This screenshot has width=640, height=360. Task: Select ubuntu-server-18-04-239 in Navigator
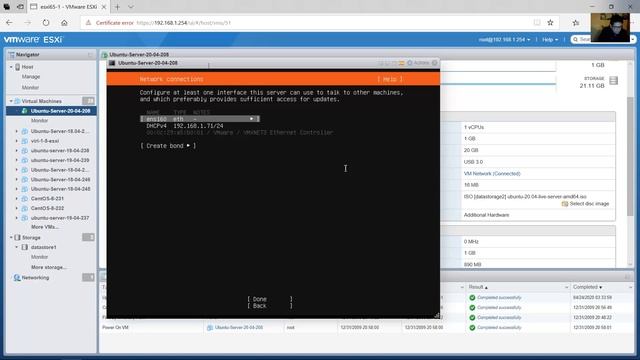point(60,160)
